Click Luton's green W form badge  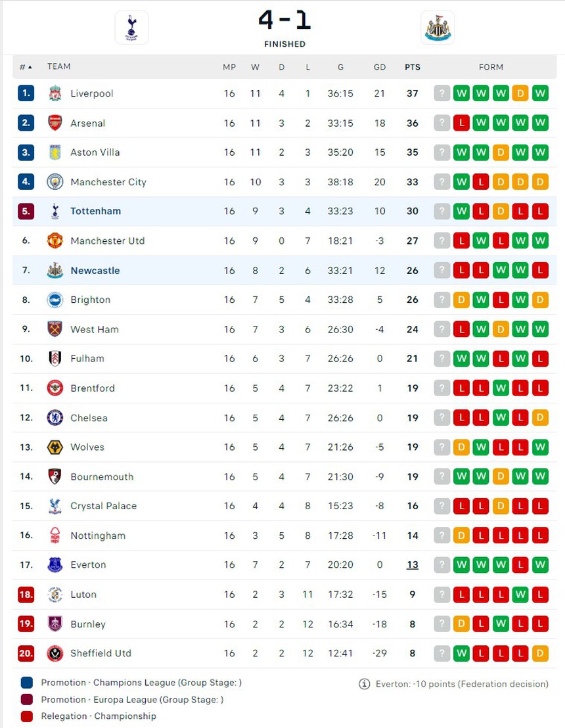tap(520, 595)
